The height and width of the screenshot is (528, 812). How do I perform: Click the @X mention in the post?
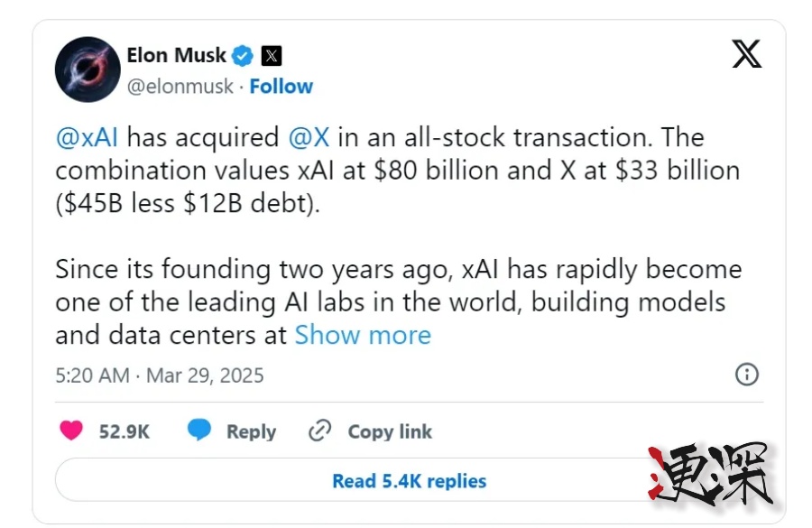pos(309,138)
